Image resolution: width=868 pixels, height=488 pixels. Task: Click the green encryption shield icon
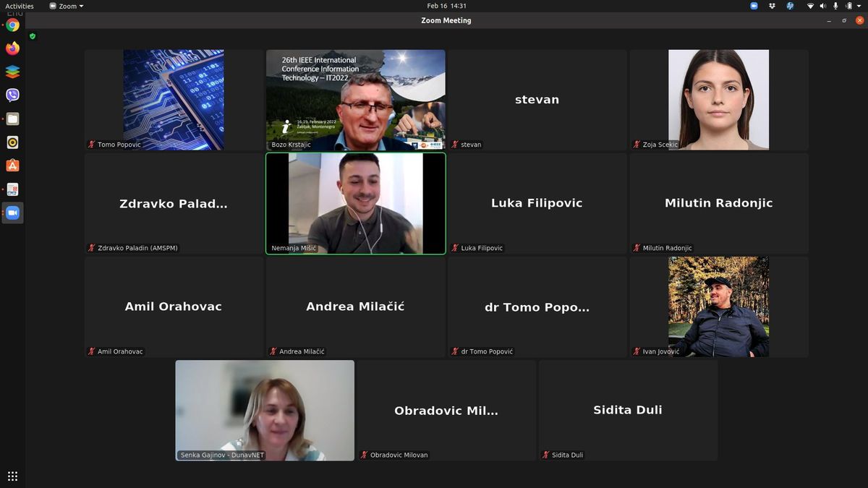(x=33, y=35)
